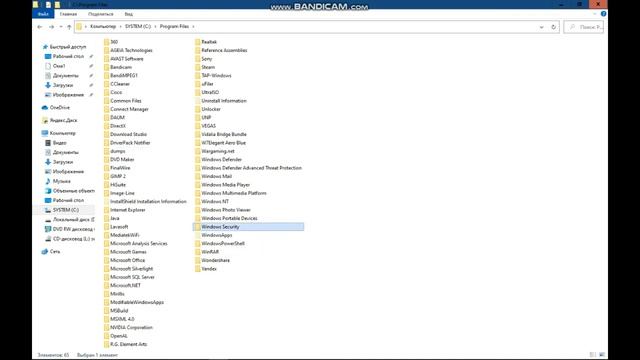
Task: Click the Яндекс.Диск icon in the sidebar
Action: (45, 120)
